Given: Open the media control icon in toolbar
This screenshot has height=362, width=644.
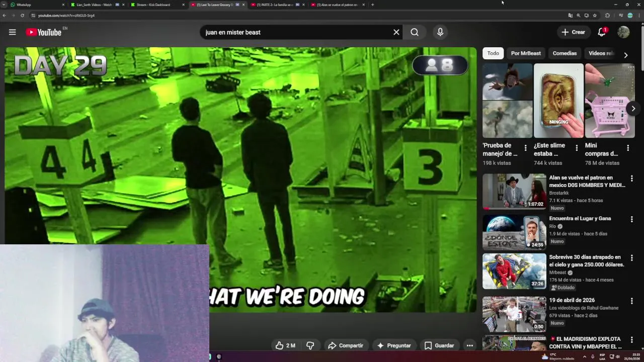Looking at the screenshot, I should 621,16.
